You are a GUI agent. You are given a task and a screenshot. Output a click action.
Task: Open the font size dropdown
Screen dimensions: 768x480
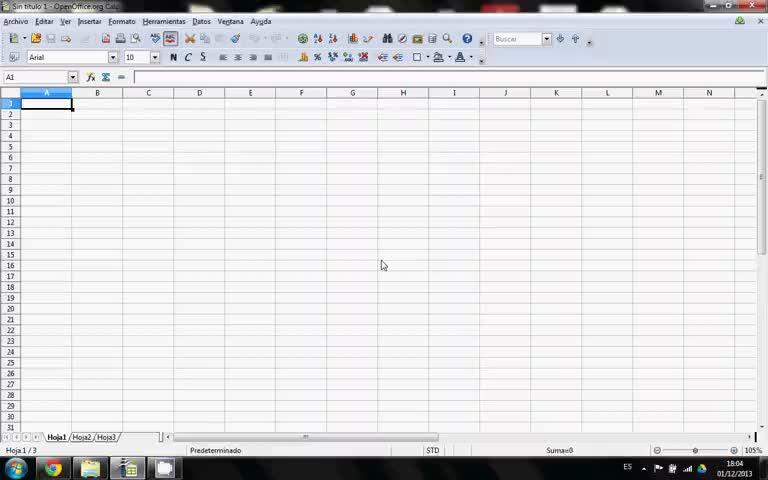[155, 57]
